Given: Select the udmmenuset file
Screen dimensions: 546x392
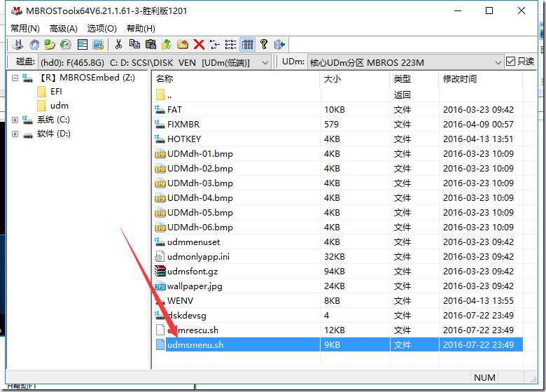Looking at the screenshot, I should coord(193,242).
